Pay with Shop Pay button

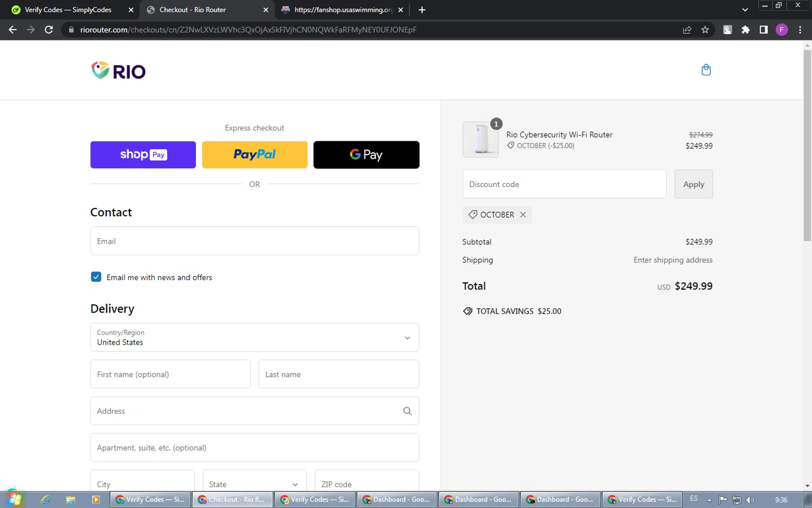pyautogui.click(x=143, y=155)
